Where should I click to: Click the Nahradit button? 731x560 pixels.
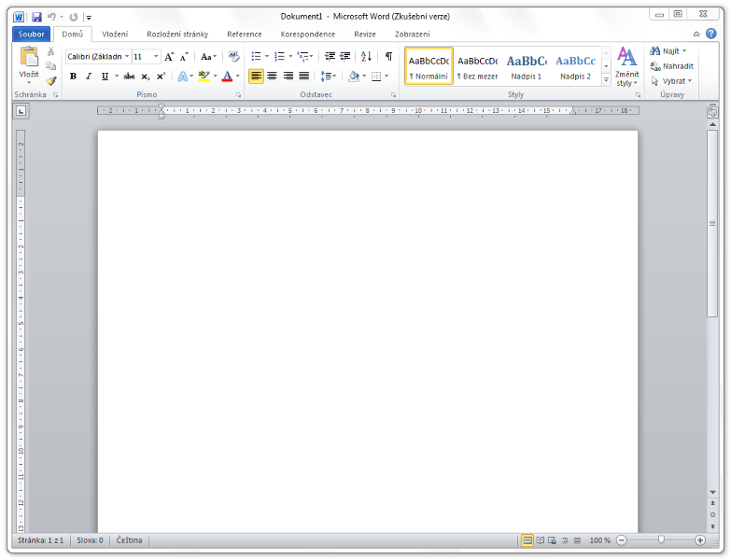[672, 66]
